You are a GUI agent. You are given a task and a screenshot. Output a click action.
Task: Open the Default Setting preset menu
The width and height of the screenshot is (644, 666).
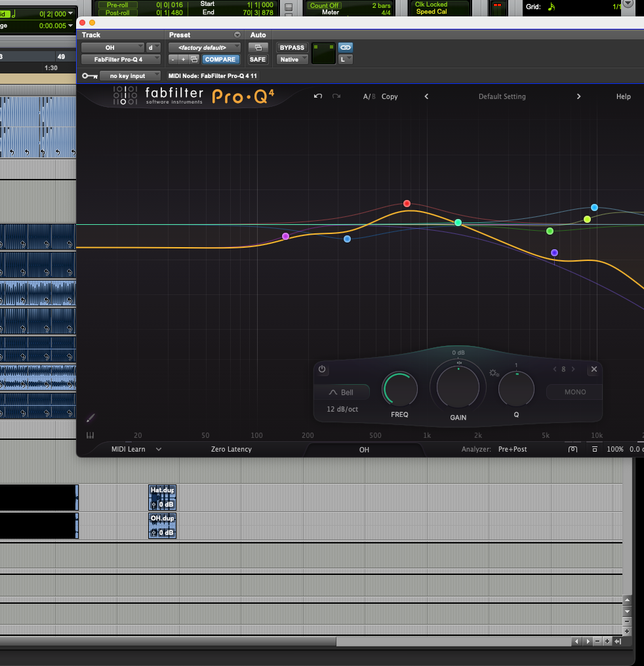tap(502, 96)
